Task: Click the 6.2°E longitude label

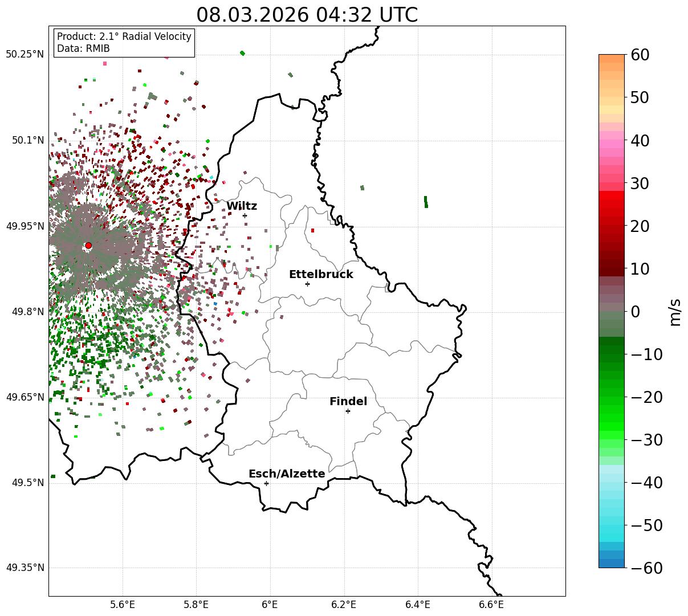Action: click(344, 605)
